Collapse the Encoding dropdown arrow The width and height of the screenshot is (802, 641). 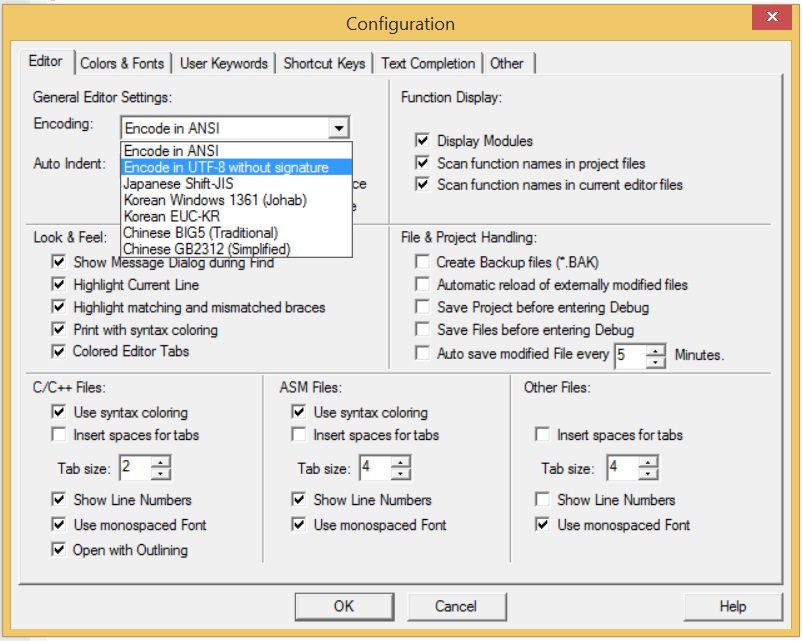[339, 128]
